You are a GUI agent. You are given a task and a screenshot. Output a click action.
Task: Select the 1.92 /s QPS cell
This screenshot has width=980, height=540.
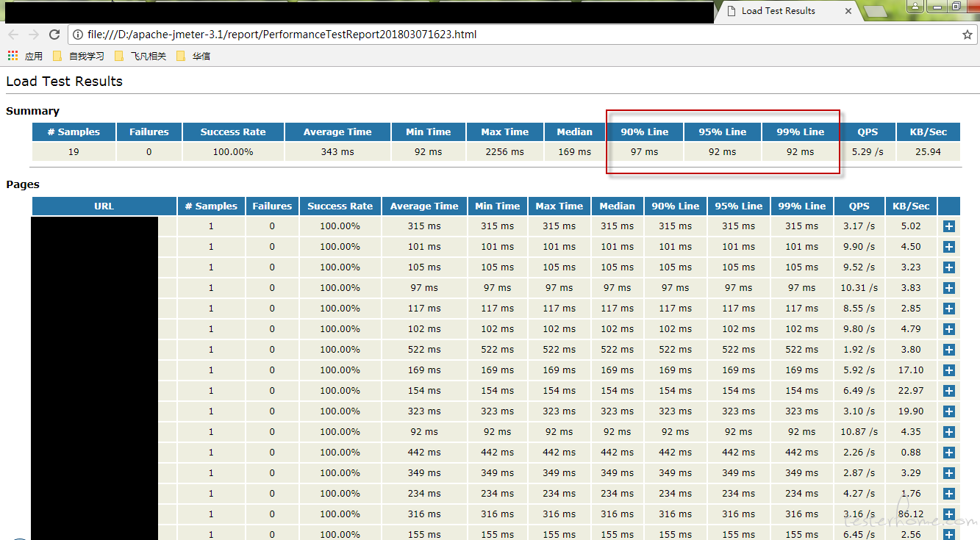(x=859, y=350)
